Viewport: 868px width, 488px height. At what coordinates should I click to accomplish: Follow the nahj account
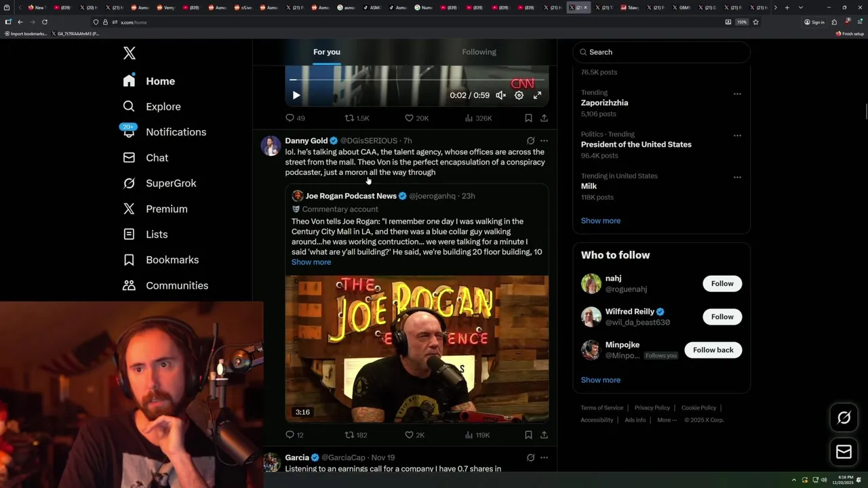(x=722, y=283)
